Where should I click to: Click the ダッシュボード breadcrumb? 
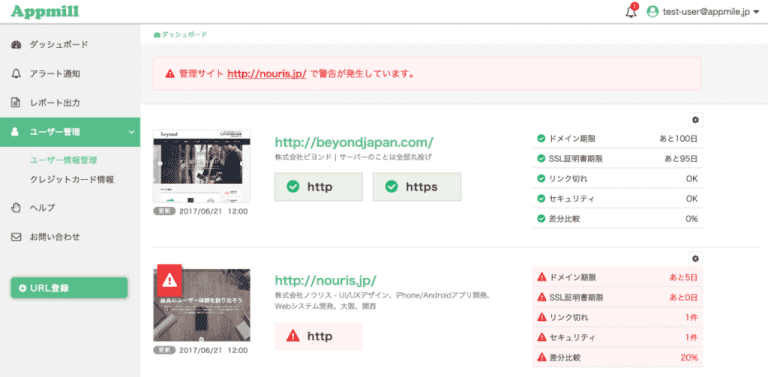181,35
